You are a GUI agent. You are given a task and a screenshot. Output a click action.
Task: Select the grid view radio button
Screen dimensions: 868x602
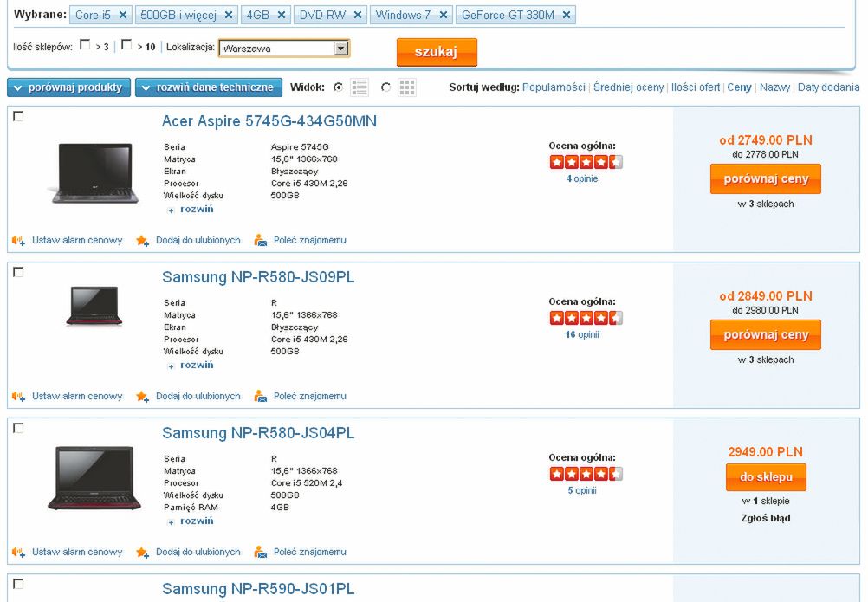385,87
